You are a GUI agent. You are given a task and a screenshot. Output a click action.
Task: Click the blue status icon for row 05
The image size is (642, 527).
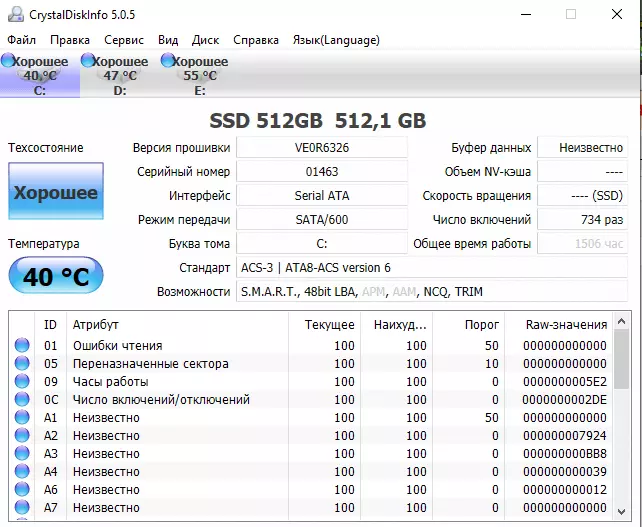pos(22,363)
